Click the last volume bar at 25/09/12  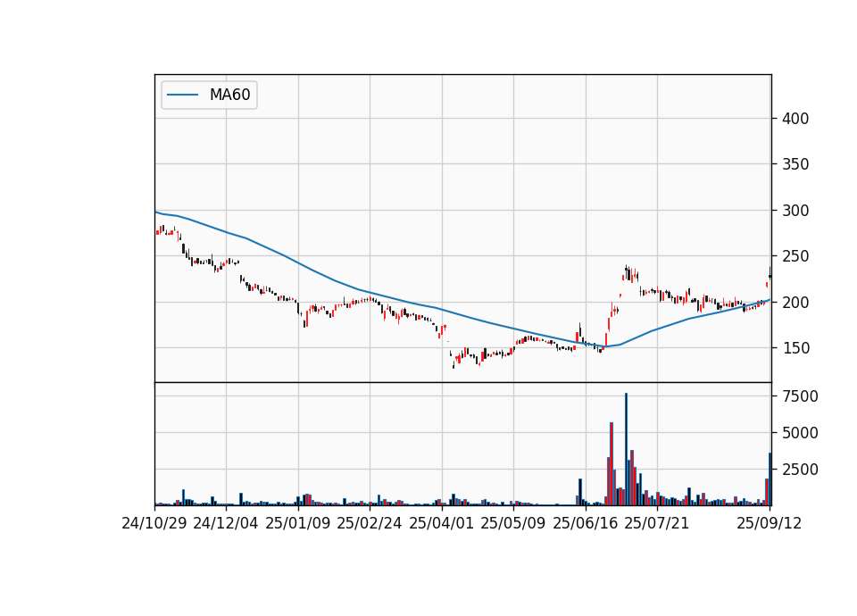click(x=770, y=479)
